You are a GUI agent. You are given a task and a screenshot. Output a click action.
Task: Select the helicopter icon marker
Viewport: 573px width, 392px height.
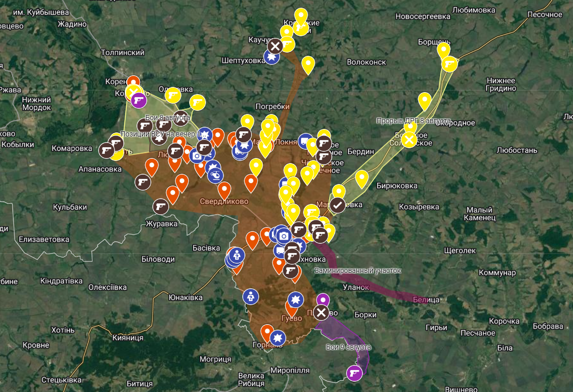(x=215, y=175)
